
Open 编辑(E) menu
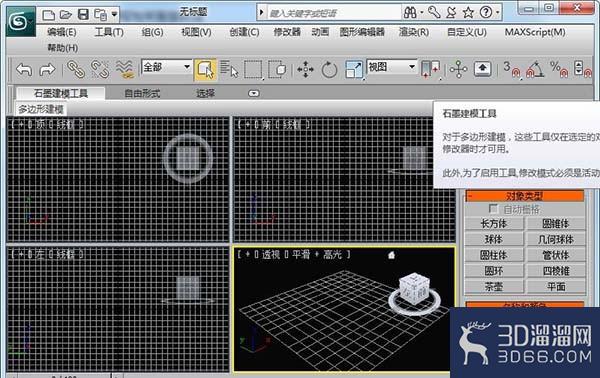(62, 32)
